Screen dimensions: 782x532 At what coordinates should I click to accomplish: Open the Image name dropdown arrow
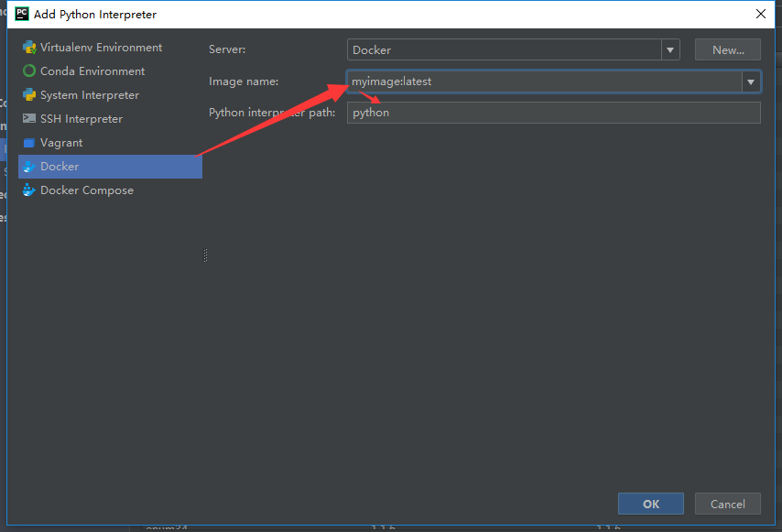[751, 81]
